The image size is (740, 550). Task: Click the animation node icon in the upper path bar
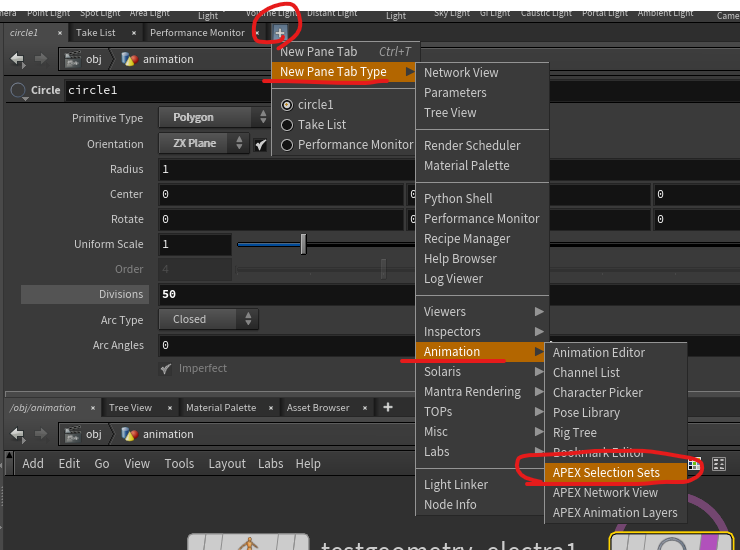129,59
